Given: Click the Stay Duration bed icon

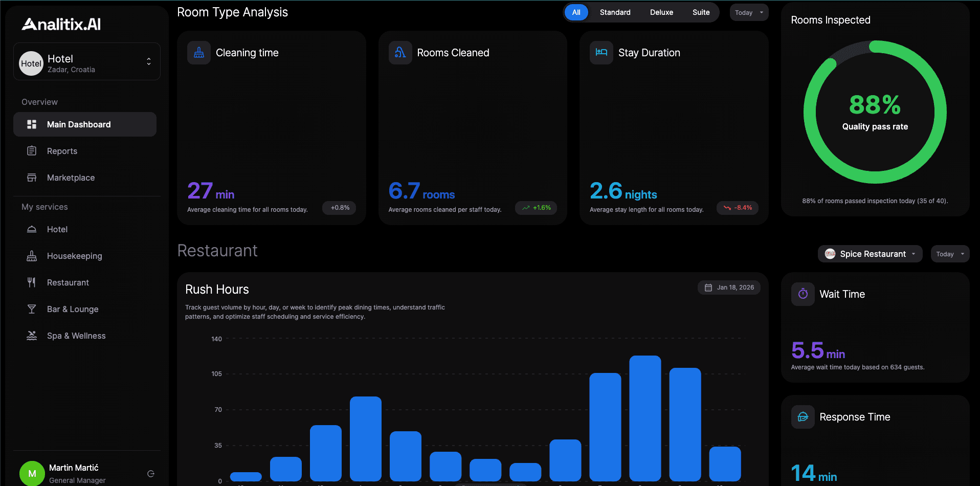Looking at the screenshot, I should (x=602, y=53).
